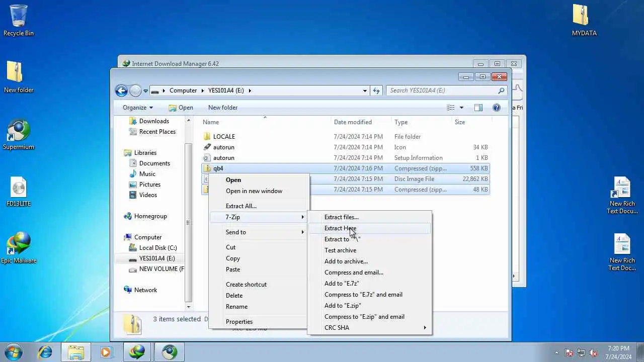644x362 pixels.
Task: Sort by the Size column header
Action: pos(471,122)
